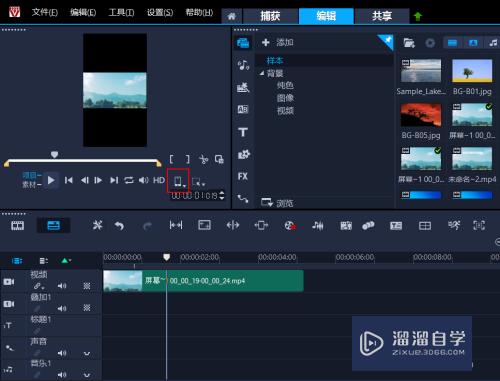
Task: Open the Title (T) library
Action: (x=243, y=132)
